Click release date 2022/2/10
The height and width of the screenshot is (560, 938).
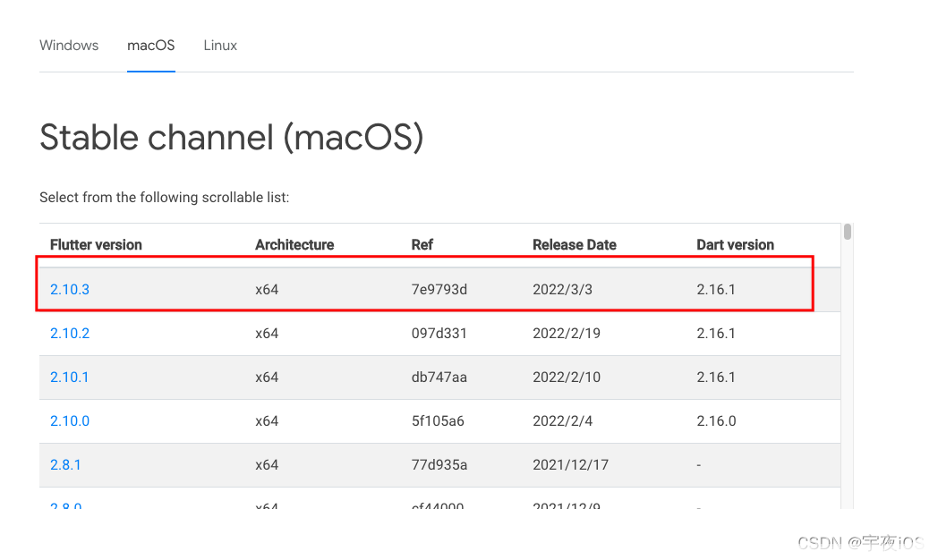[567, 378]
